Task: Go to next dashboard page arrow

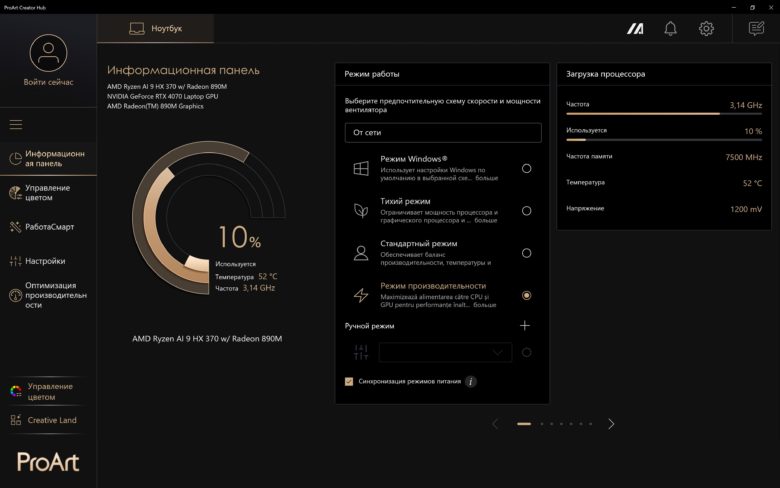Action: click(611, 424)
